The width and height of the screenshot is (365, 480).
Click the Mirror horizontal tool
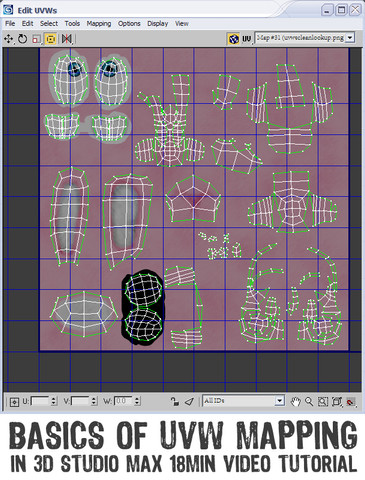pyautogui.click(x=66, y=39)
